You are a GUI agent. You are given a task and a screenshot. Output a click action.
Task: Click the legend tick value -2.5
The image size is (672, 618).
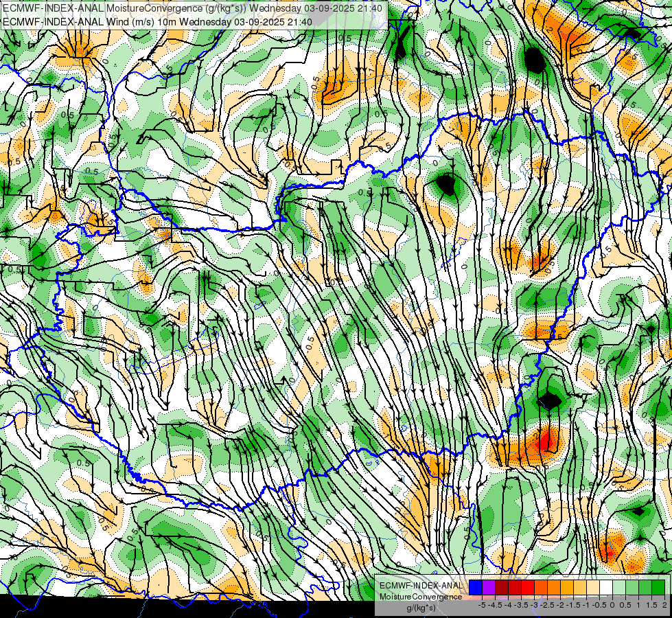tap(547, 605)
